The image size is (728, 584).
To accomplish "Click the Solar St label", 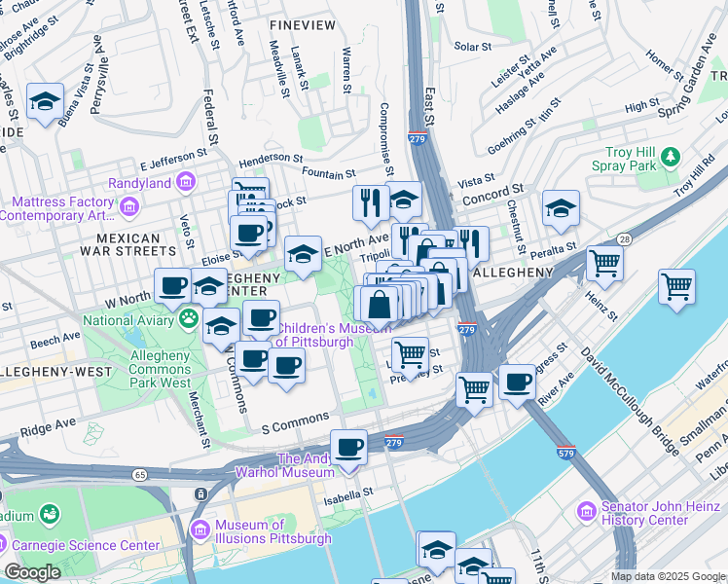I will pos(473,47).
